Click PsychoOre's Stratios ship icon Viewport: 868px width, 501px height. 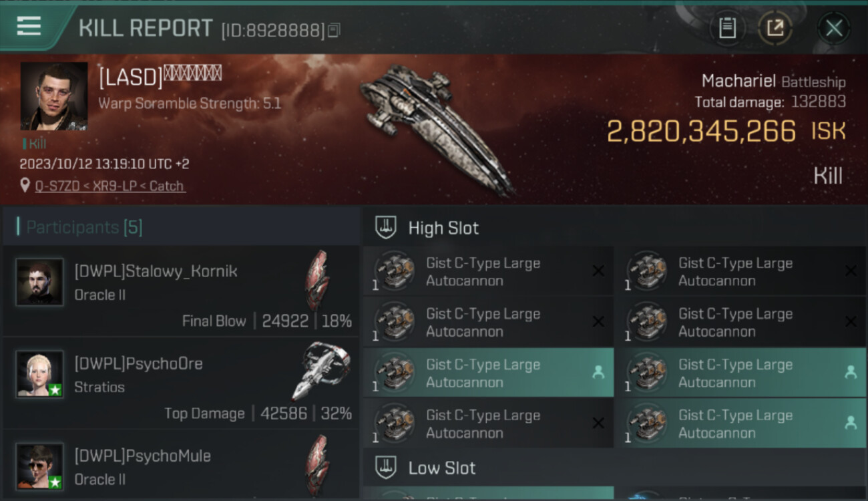[x=319, y=371]
